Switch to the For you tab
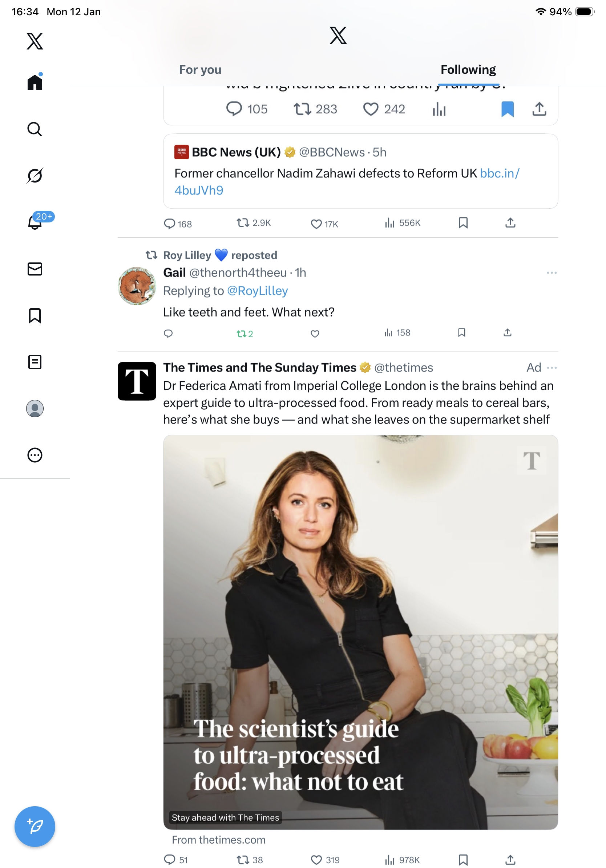Viewport: 606px width, 868px height. (x=200, y=70)
